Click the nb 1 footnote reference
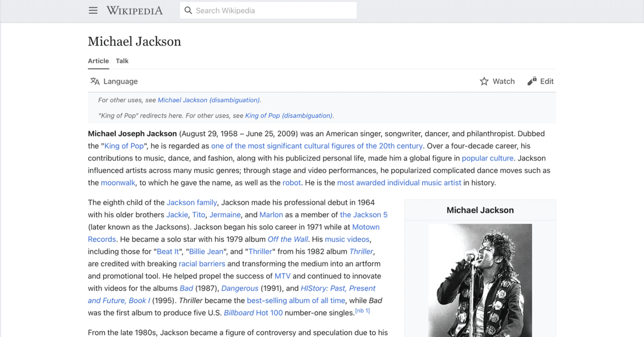Viewport: 644px width, 337px height. coord(362,311)
